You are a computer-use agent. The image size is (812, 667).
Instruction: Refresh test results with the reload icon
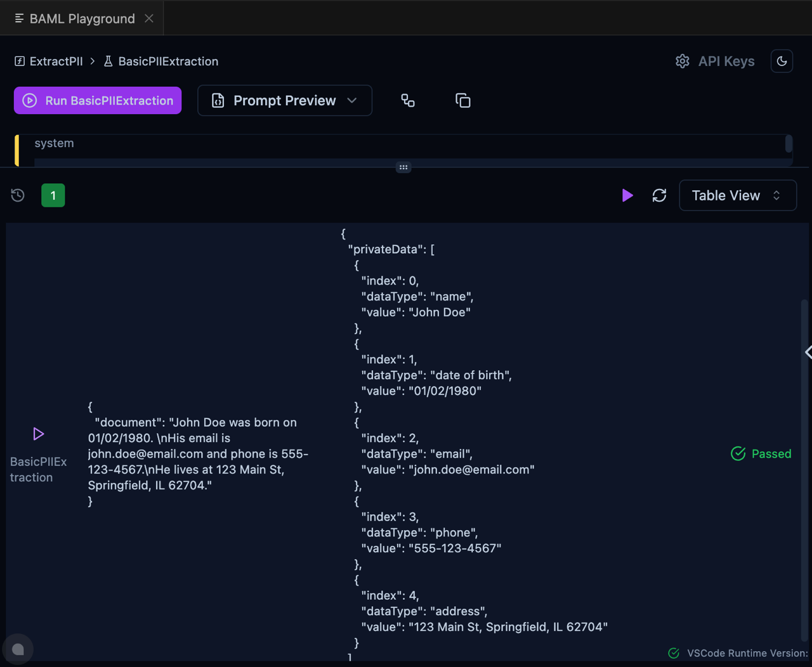point(659,195)
